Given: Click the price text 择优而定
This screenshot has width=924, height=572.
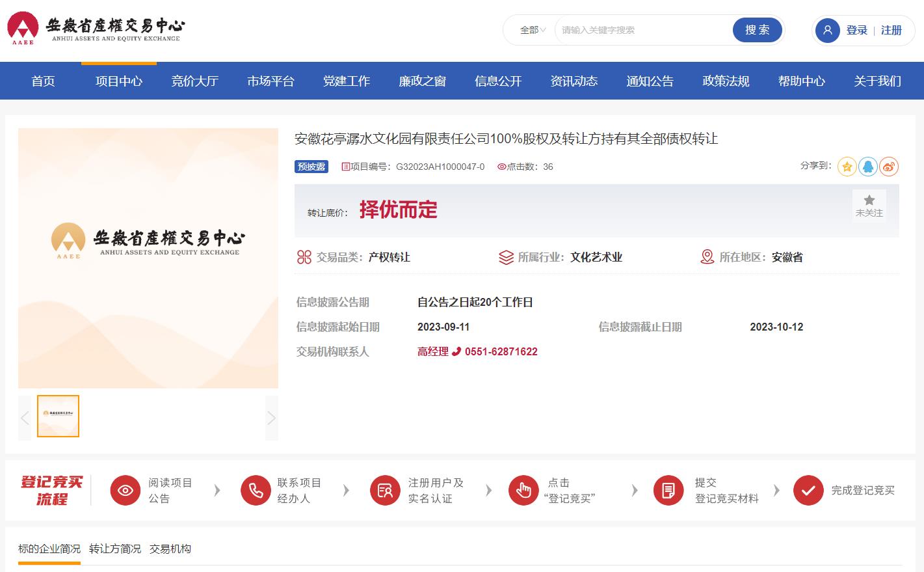Looking at the screenshot, I should pyautogui.click(x=399, y=210).
